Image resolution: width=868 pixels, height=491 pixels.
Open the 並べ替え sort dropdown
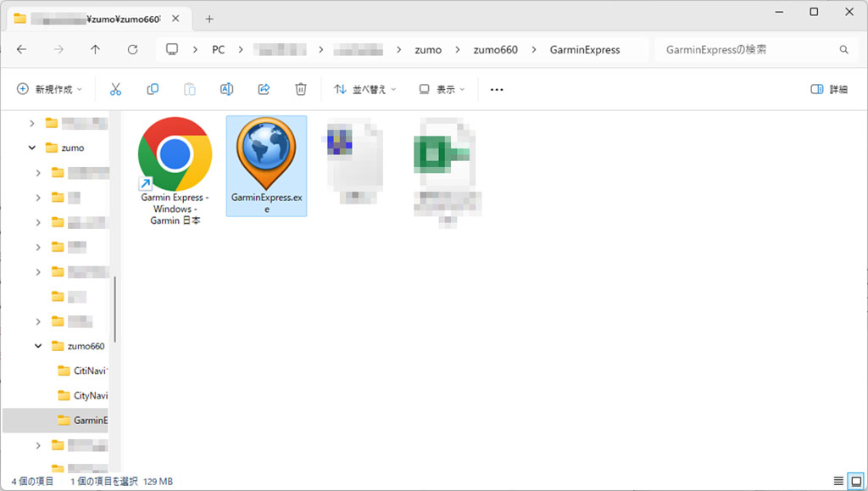tap(365, 89)
